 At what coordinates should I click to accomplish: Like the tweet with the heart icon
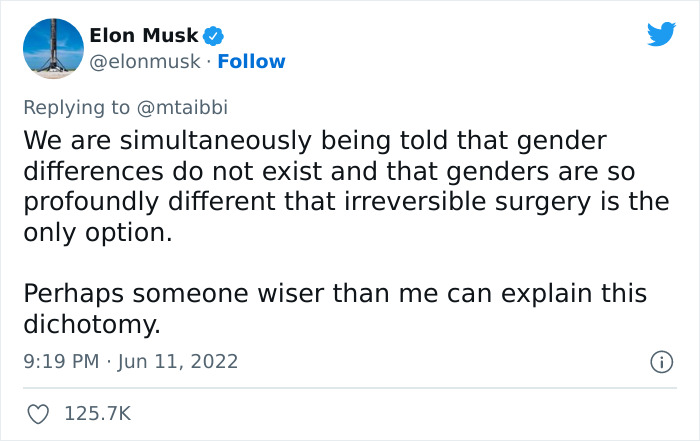tap(39, 413)
